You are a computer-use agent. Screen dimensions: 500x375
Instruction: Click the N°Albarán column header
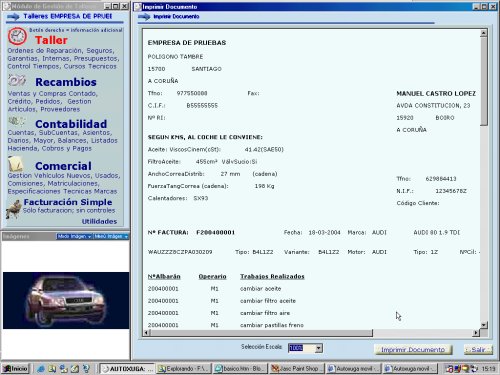(x=164, y=277)
